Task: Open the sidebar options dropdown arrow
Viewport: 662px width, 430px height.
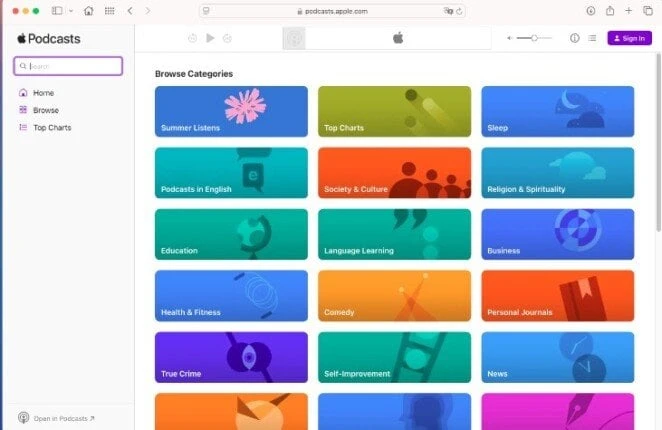Action: 71,11
